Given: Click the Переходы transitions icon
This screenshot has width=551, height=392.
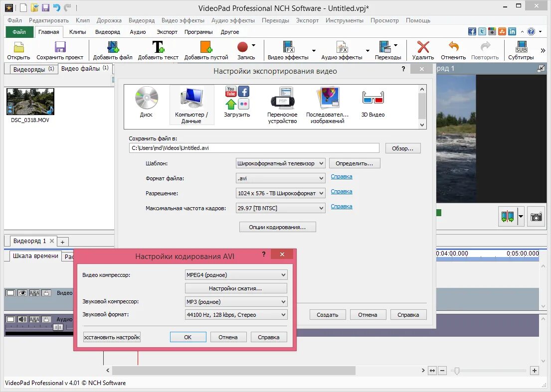Looking at the screenshot, I should (x=385, y=47).
